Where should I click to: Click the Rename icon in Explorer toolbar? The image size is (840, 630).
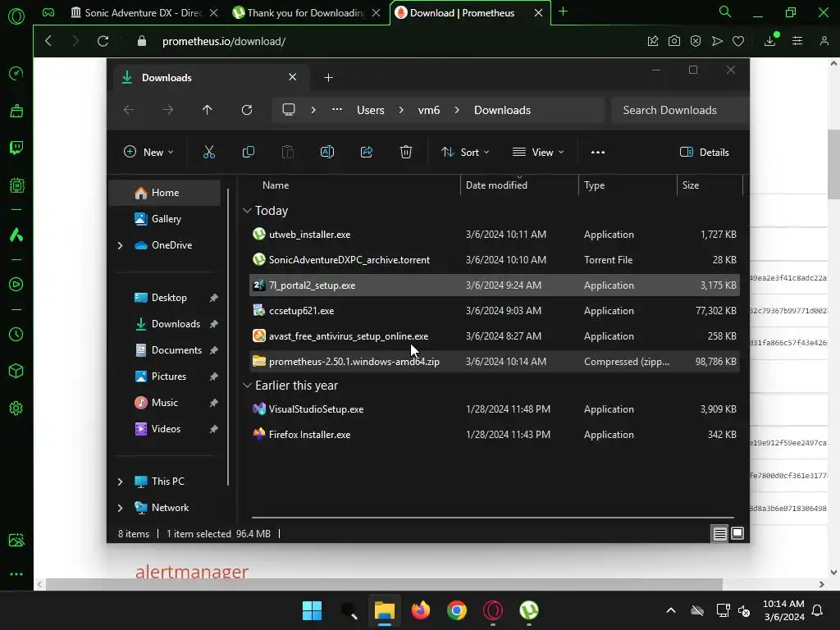click(x=327, y=152)
